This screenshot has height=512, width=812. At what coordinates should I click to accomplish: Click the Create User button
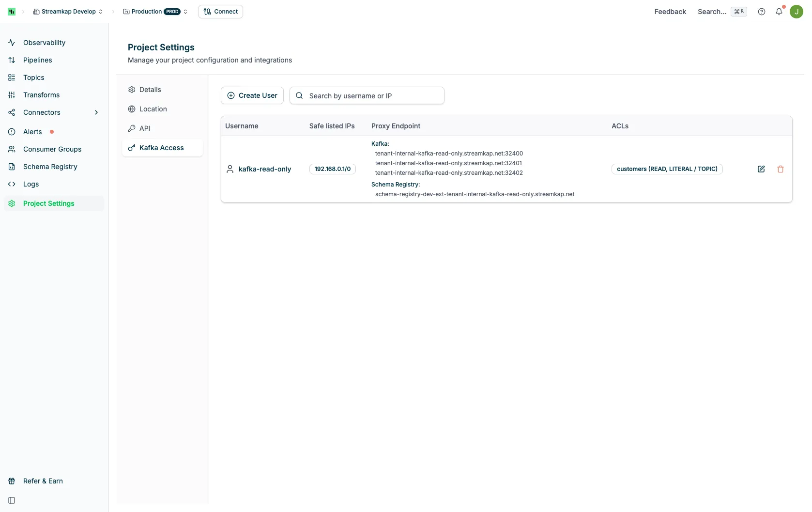tap(252, 95)
